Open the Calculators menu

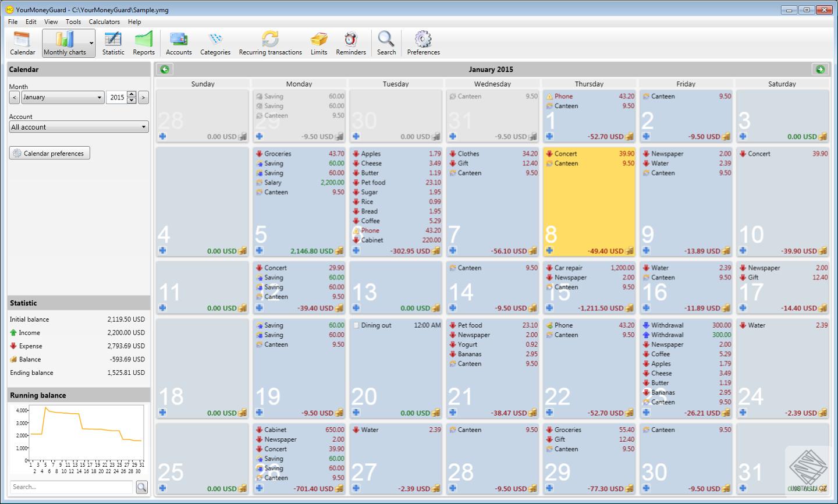(x=104, y=22)
